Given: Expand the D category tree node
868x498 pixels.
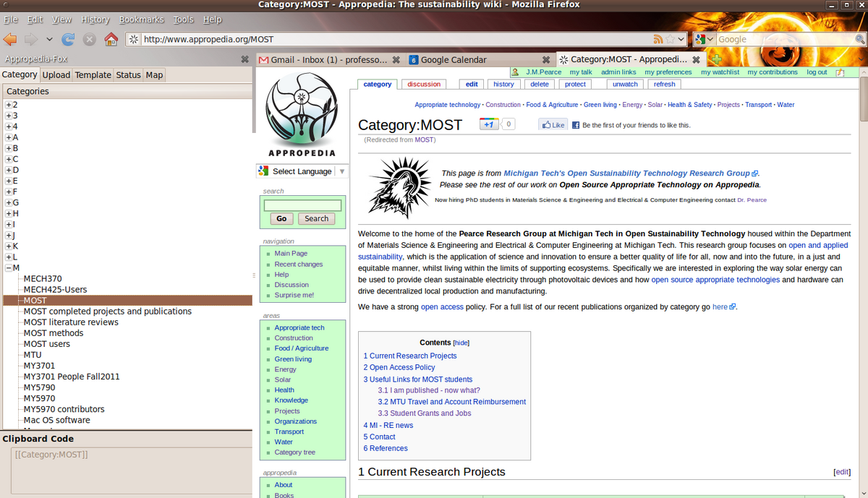Looking at the screenshot, I should [9, 170].
